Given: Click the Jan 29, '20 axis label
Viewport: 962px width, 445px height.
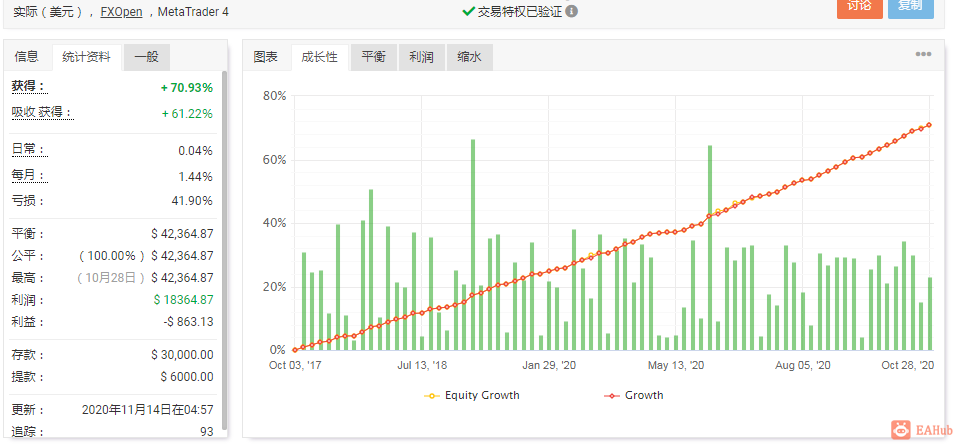Looking at the screenshot, I should point(549,365).
